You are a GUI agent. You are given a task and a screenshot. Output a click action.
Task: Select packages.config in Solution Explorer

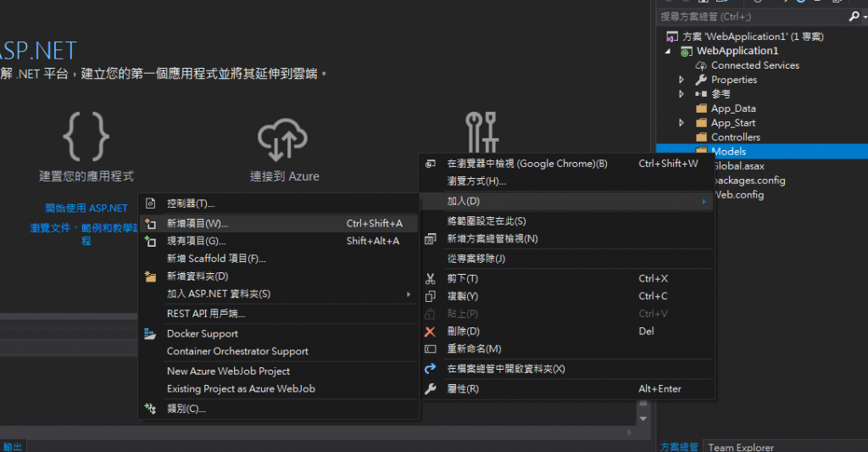point(749,180)
